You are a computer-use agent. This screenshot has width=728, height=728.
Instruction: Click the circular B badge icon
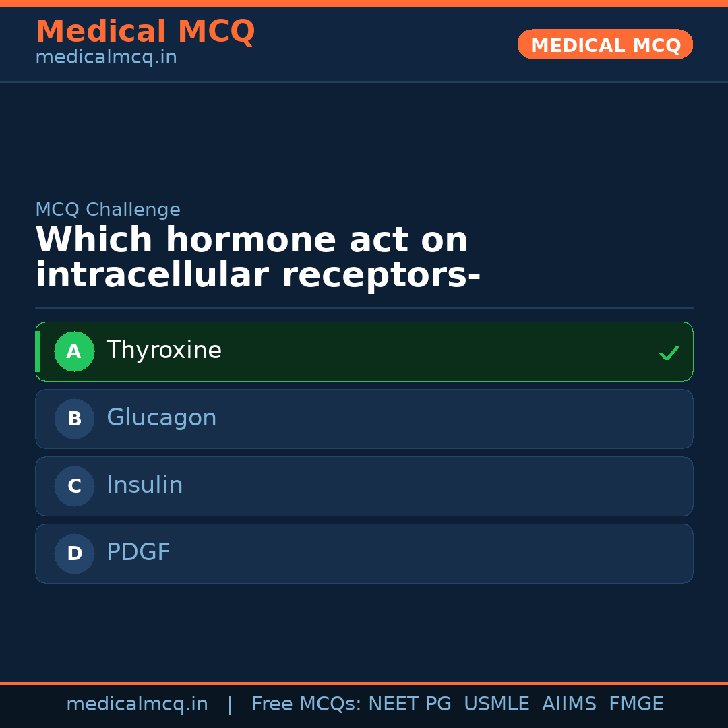point(74,419)
